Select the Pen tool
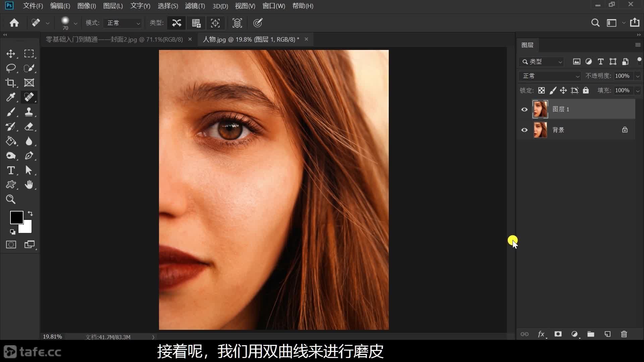 pos(29,156)
